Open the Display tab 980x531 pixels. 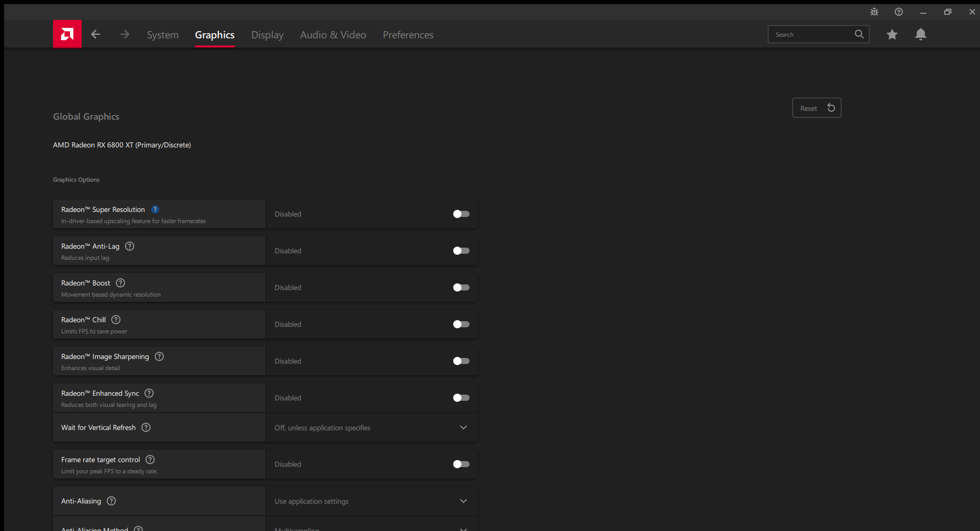pos(267,35)
